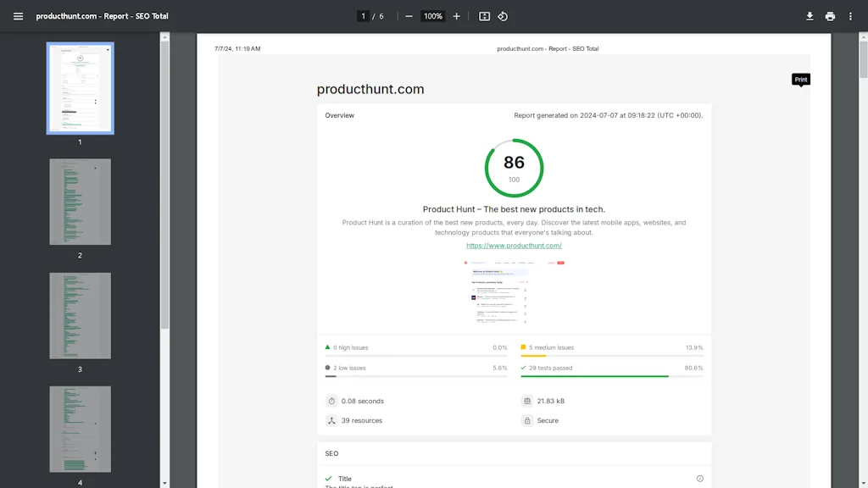Screen dimensions: 868x488
Task: Click the website preview screenshot in the report
Action: coord(514,295)
